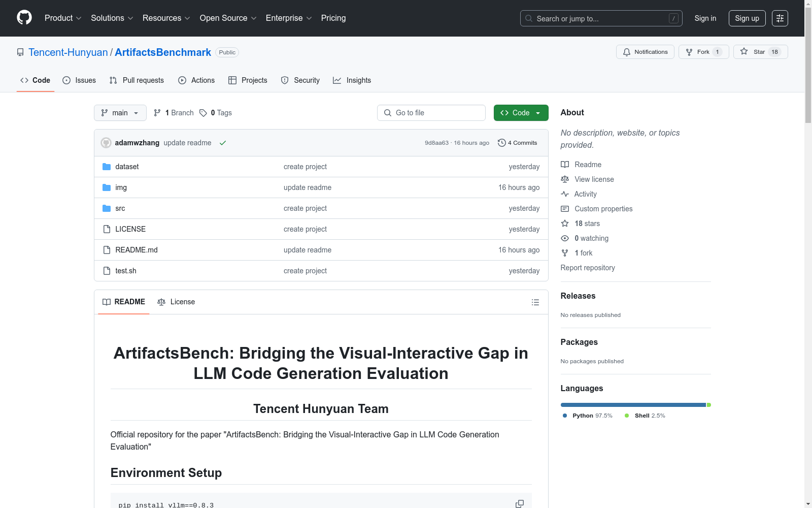Open the Pricing link in the header
Image resolution: width=812 pixels, height=508 pixels.
[x=333, y=18]
